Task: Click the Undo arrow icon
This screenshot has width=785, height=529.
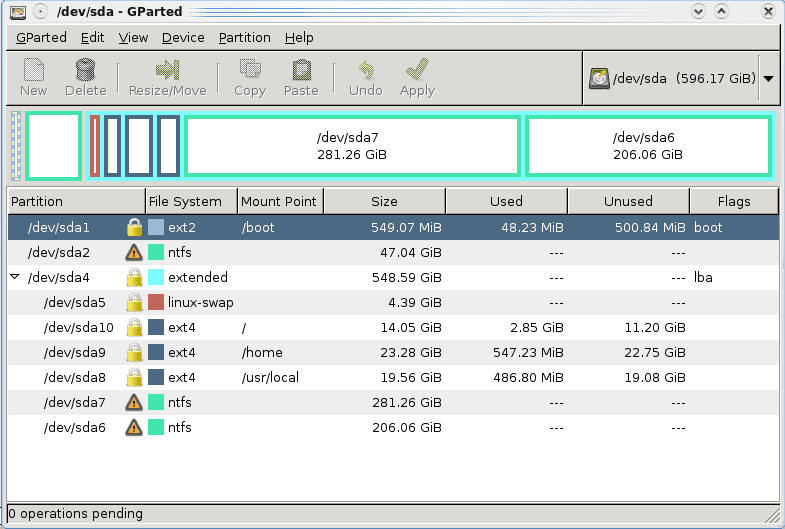Action: (366, 70)
